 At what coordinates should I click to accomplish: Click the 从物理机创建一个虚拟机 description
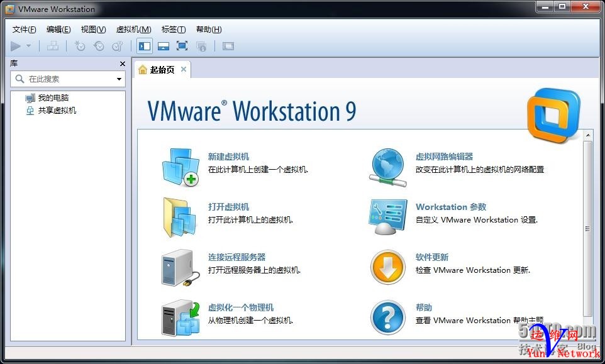(x=250, y=321)
